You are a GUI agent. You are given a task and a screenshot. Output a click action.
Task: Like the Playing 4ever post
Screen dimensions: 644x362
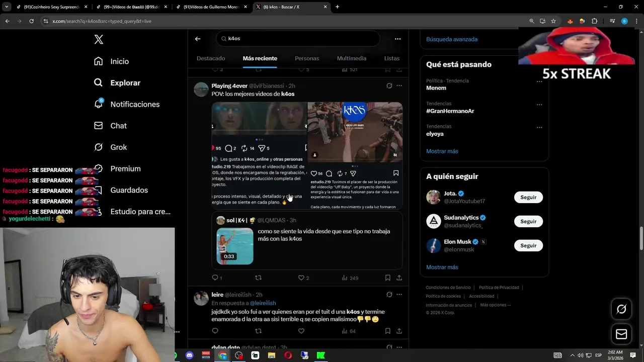click(x=301, y=278)
